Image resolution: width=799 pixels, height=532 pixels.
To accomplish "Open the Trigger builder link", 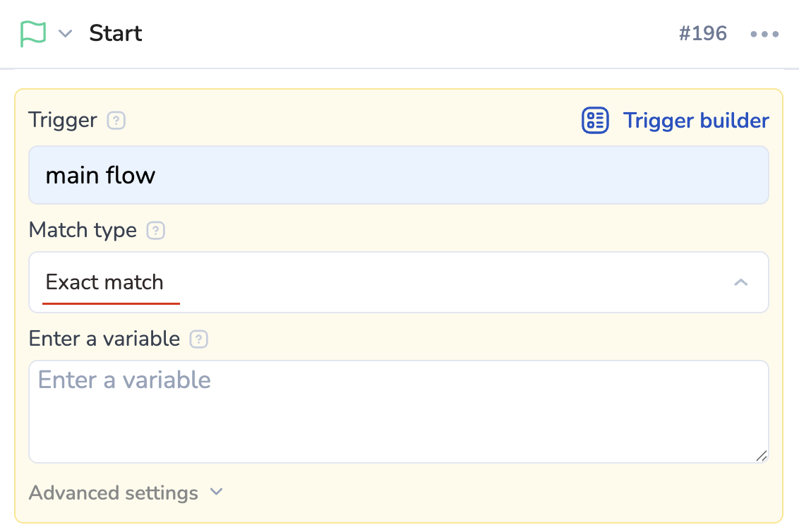I will pos(696,121).
